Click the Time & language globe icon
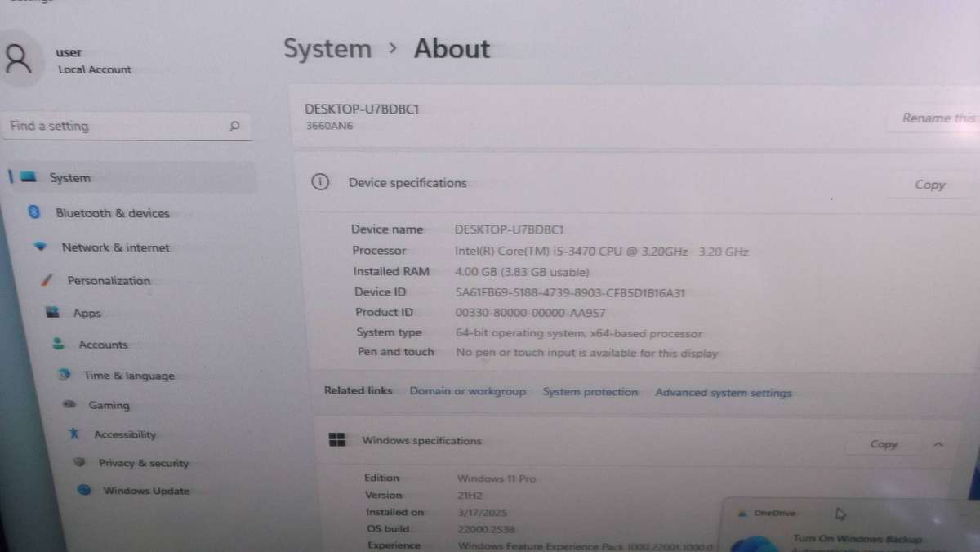Screen dimensions: 980x552 64,375
